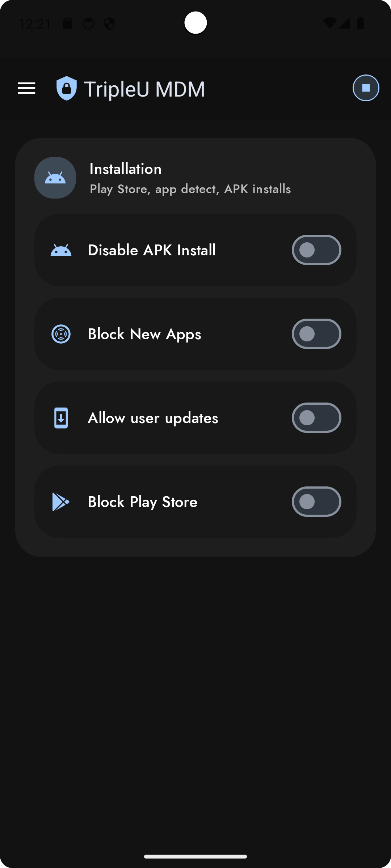Turn on Block New Apps
391x868 pixels.
pyautogui.click(x=316, y=334)
